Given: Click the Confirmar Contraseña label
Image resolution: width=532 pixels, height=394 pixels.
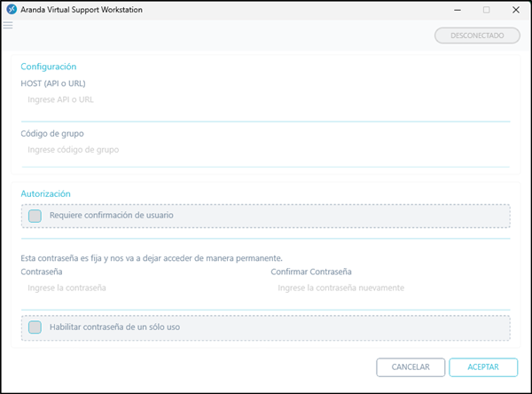Looking at the screenshot, I should [x=311, y=272].
